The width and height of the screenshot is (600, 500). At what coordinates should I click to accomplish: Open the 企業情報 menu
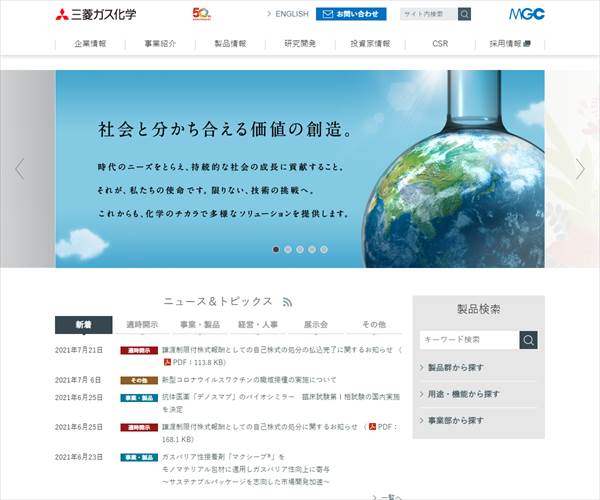coord(90,44)
